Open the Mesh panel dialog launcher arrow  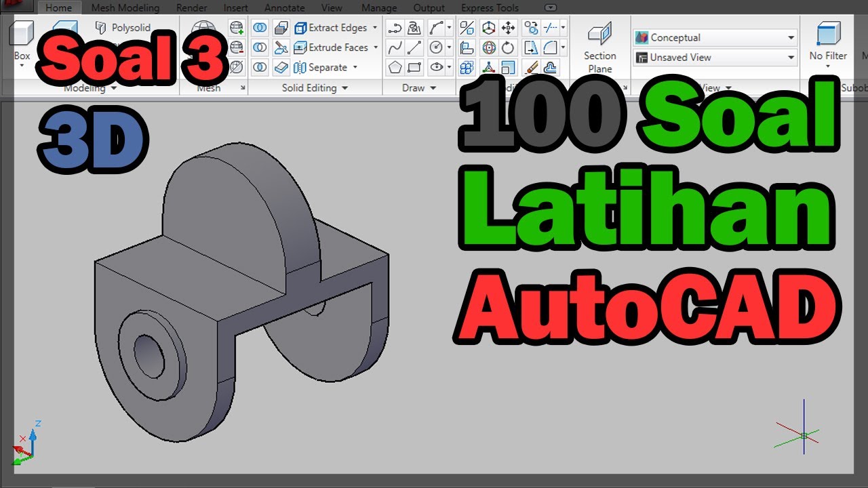coord(243,88)
